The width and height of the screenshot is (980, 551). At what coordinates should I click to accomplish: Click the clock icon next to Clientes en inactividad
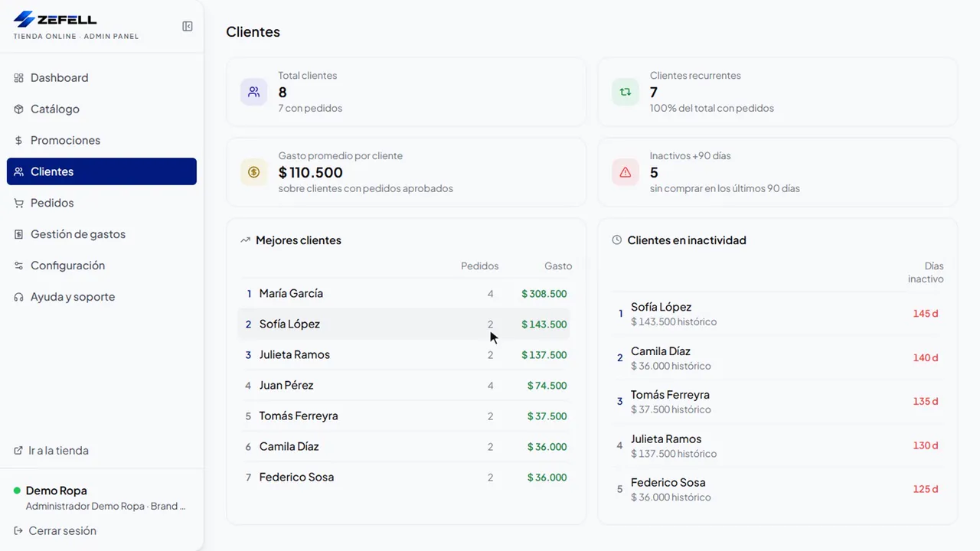(617, 240)
